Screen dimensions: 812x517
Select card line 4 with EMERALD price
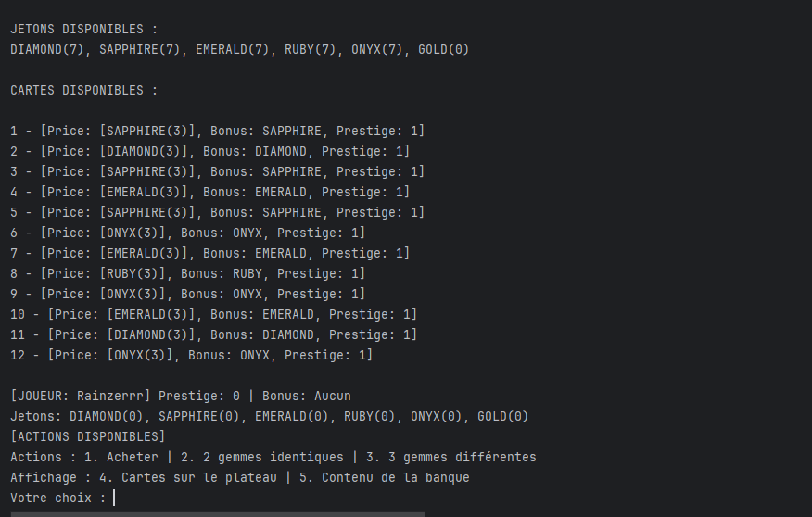point(210,192)
